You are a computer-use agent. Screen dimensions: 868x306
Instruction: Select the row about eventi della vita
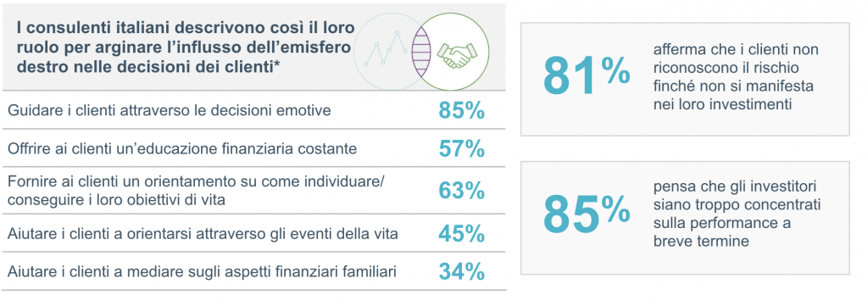pyautogui.click(x=254, y=233)
